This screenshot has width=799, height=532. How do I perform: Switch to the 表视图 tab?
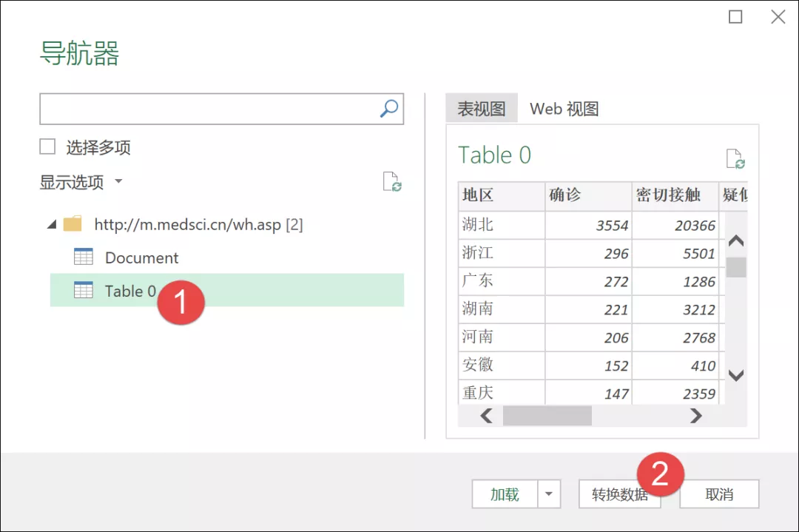482,108
